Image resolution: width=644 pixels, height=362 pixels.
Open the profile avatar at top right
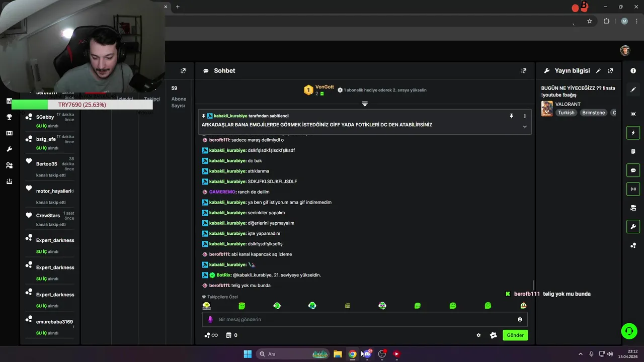click(x=625, y=50)
